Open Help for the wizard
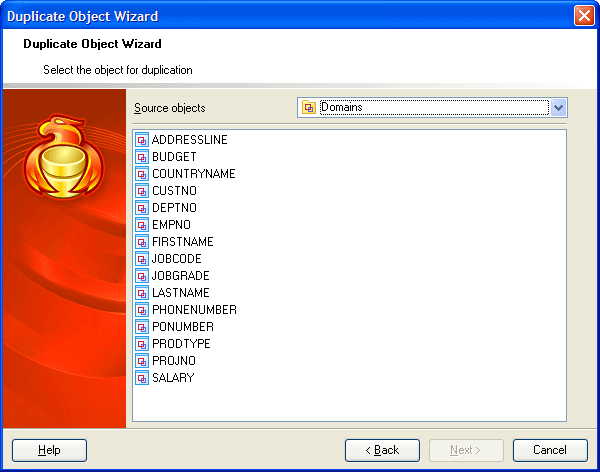 [49, 450]
